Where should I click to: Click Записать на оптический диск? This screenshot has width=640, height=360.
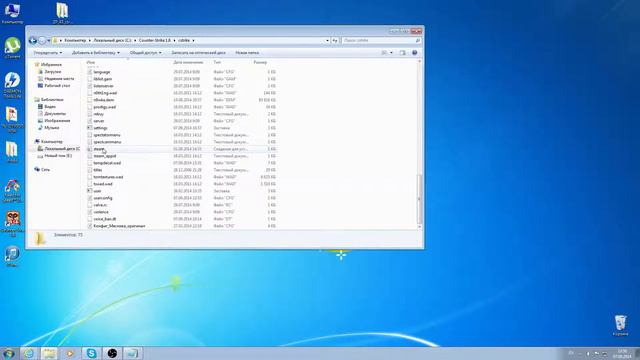(x=198, y=53)
